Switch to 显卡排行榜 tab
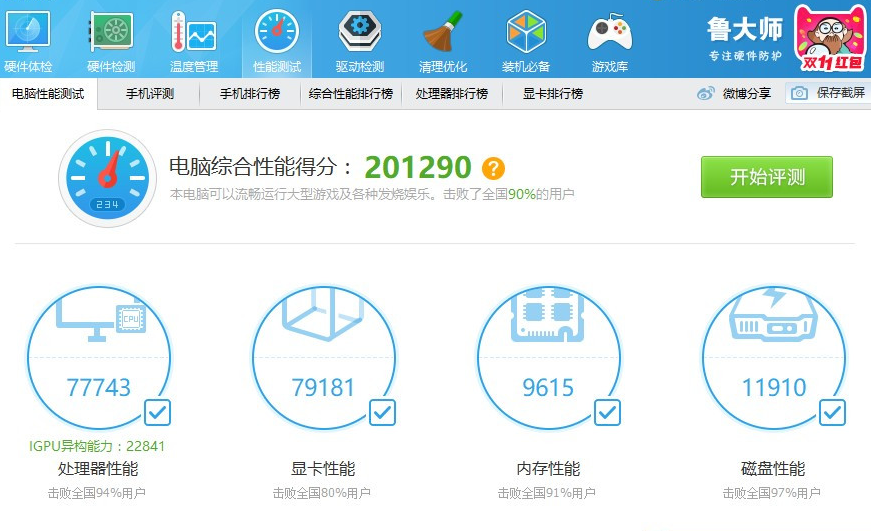The image size is (871, 531). [553, 94]
